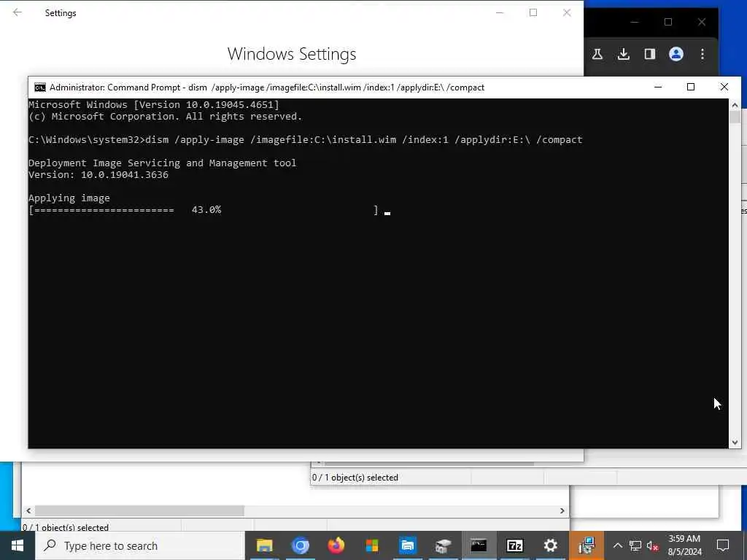
Task: Open the browser profile avatar
Action: [676, 54]
